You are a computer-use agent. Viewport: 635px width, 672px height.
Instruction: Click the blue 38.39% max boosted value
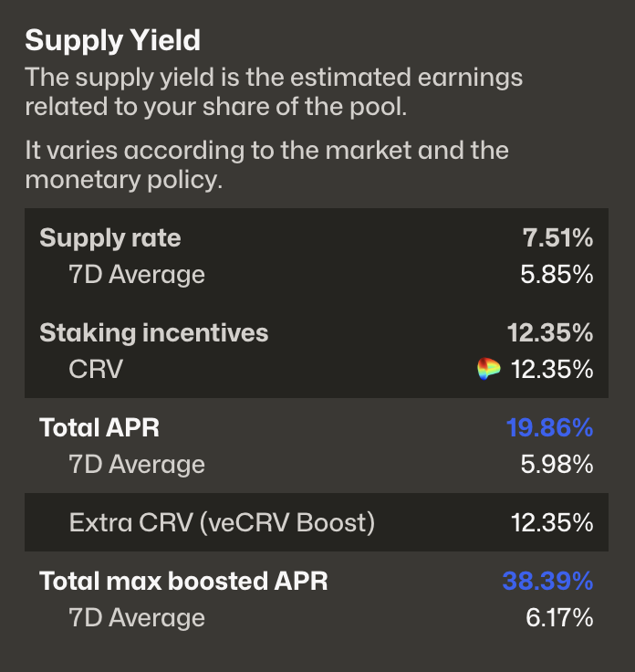pyautogui.click(x=547, y=581)
